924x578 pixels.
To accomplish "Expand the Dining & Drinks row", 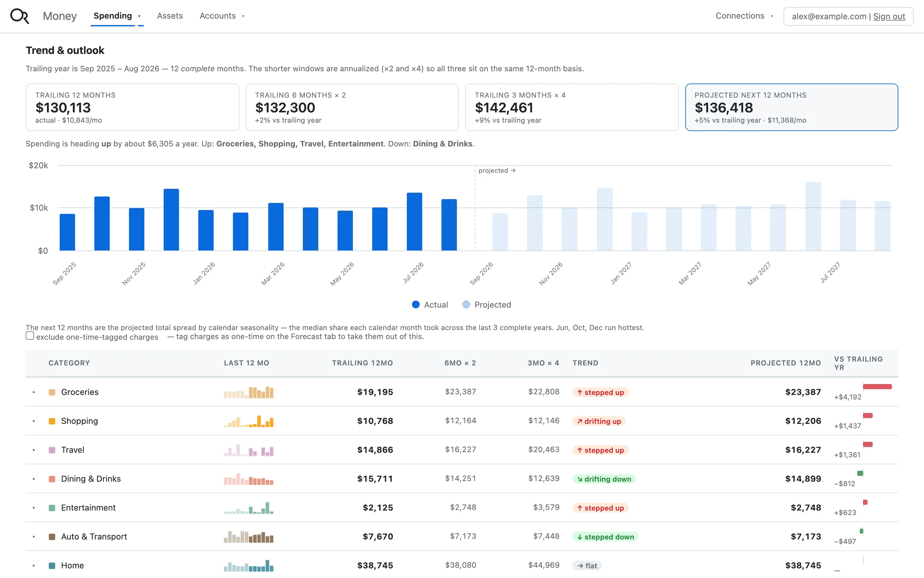I will point(34,479).
